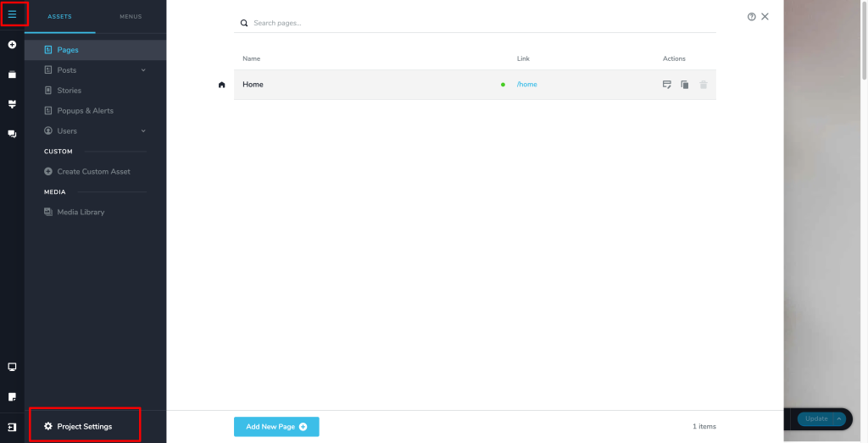Image resolution: width=868 pixels, height=443 pixels.
Task: Open the Update button dropdown arrow
Action: pyautogui.click(x=839, y=418)
